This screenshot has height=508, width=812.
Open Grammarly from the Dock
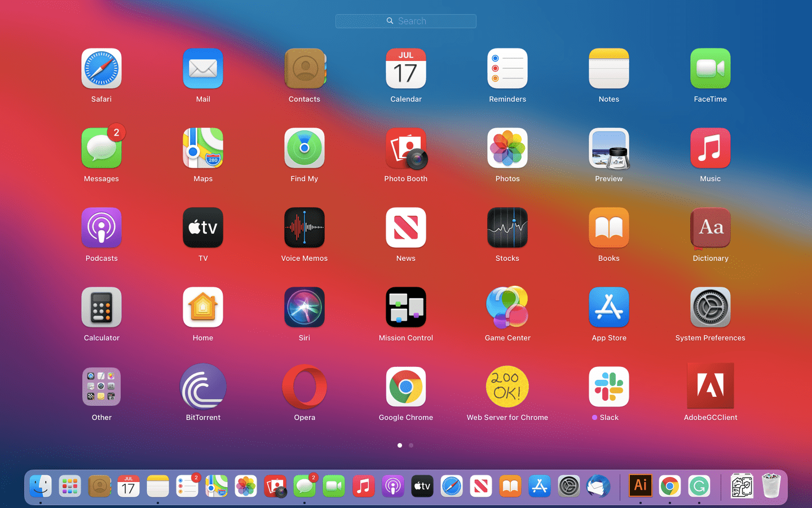click(699, 486)
